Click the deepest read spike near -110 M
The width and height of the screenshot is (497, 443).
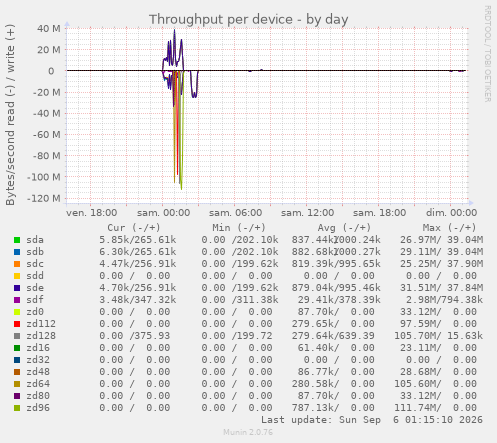181,188
